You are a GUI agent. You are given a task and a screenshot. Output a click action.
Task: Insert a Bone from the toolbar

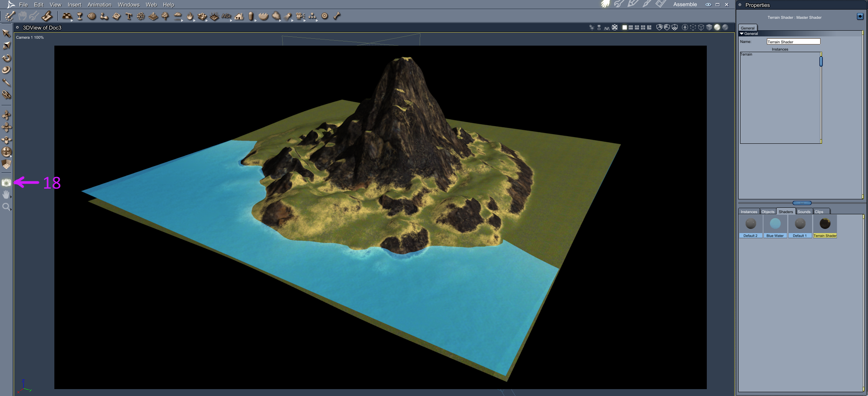coord(337,16)
